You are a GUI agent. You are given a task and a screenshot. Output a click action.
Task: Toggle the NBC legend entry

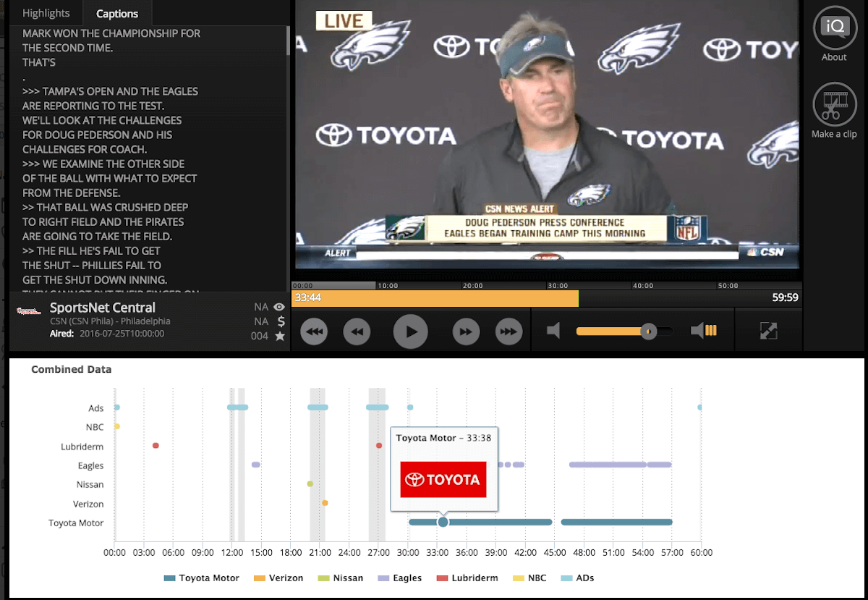pos(530,578)
